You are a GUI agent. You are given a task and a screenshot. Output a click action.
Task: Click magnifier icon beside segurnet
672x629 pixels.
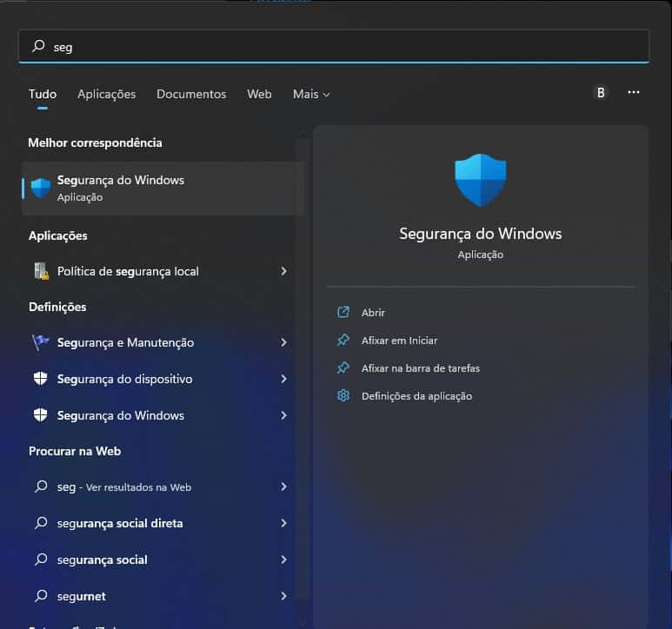tap(41, 596)
